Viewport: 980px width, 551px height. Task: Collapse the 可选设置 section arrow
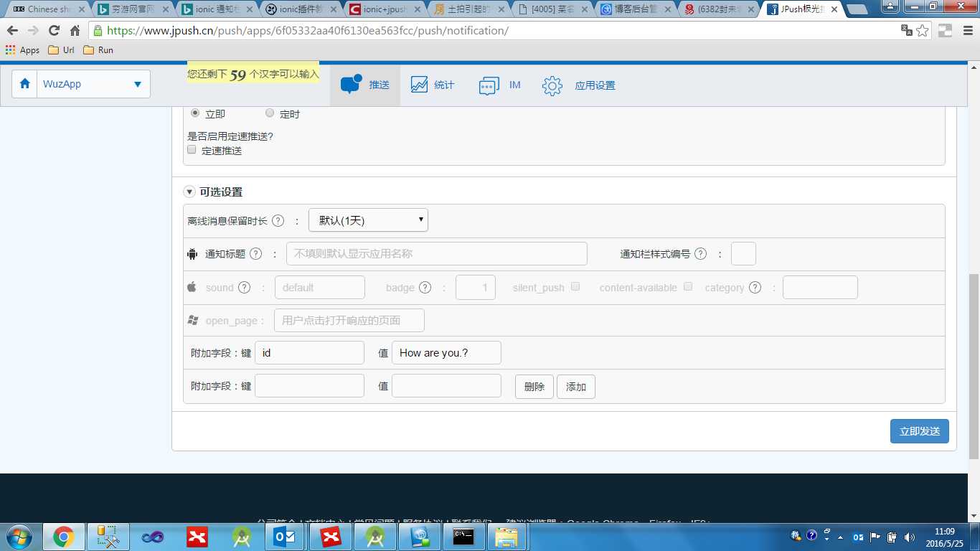(x=189, y=192)
